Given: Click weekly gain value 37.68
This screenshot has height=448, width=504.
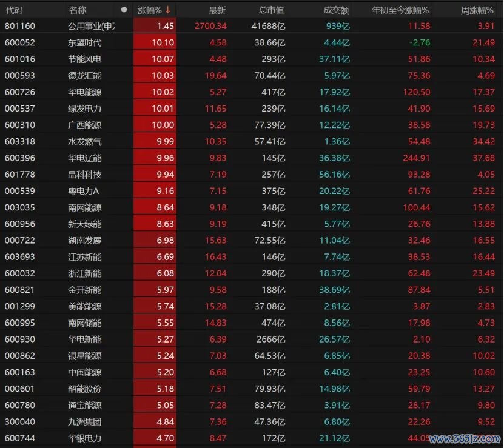Looking at the screenshot, I should point(483,158).
